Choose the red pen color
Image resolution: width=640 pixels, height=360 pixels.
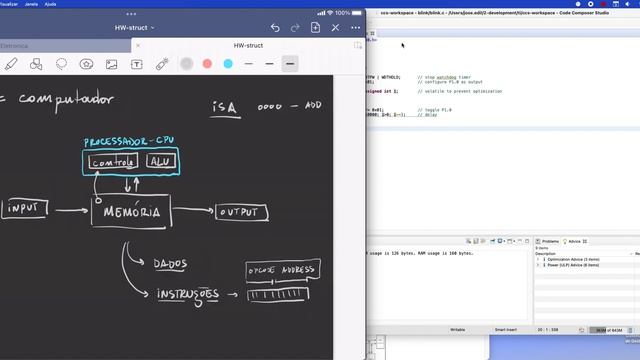(207, 64)
